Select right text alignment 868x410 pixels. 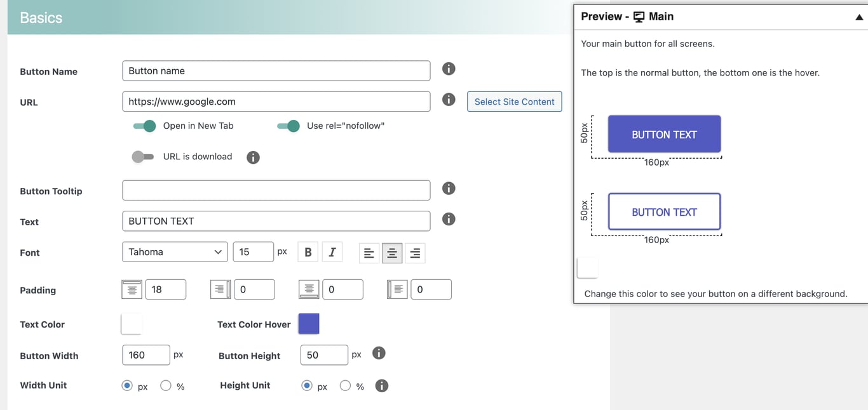415,253
